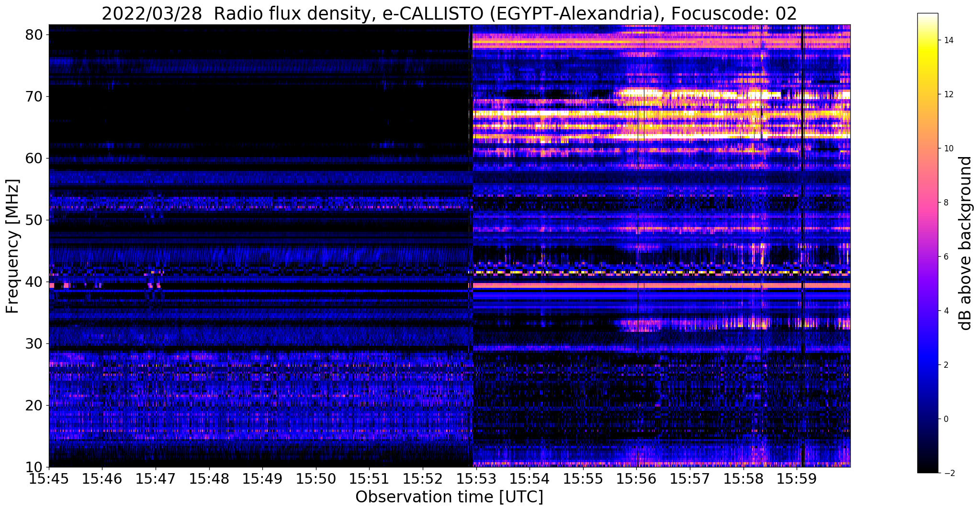Click the 50 MHz frequency tick label

click(35, 220)
